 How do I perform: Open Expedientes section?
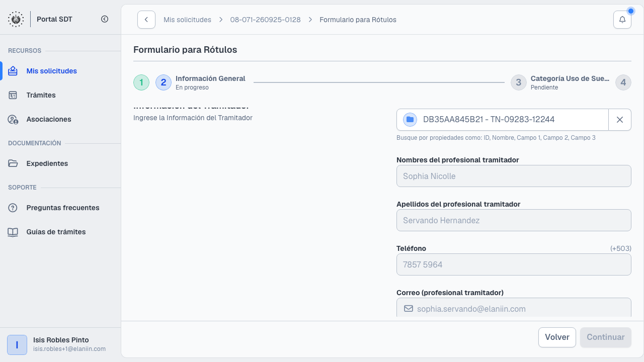point(60,163)
